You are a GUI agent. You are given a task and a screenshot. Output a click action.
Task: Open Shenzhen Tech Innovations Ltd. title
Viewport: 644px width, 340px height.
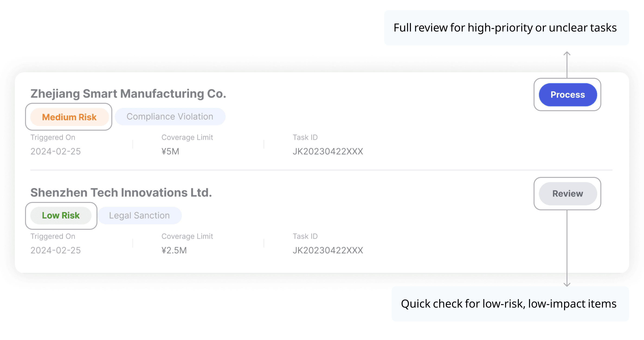(x=121, y=192)
